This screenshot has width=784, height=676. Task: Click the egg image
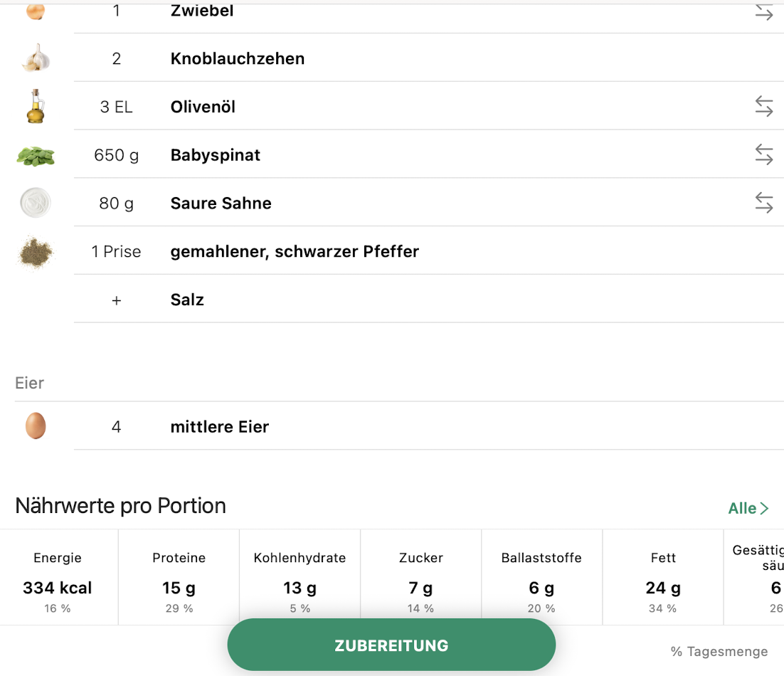tap(36, 426)
